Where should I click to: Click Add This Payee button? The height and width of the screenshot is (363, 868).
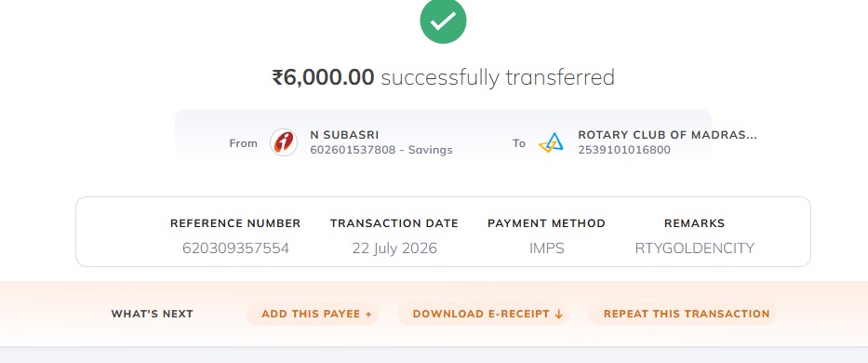313,314
